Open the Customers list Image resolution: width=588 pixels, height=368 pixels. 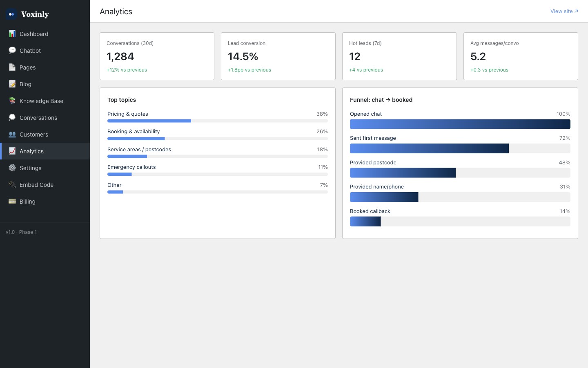45,135
